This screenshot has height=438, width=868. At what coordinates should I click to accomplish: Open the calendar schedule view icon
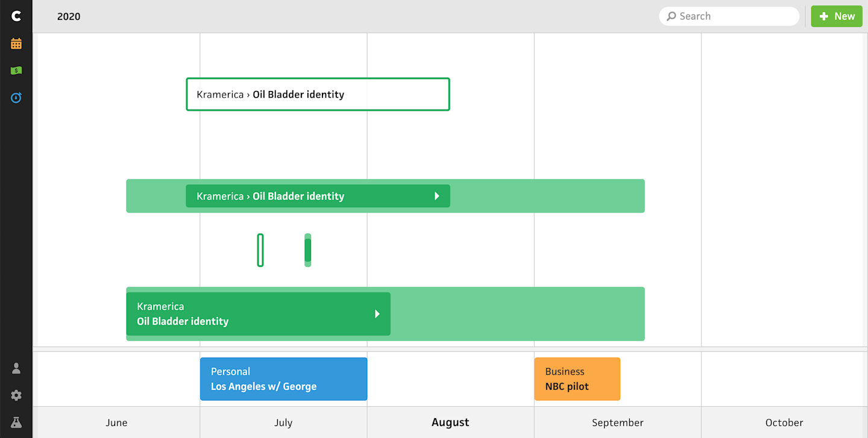click(x=16, y=43)
